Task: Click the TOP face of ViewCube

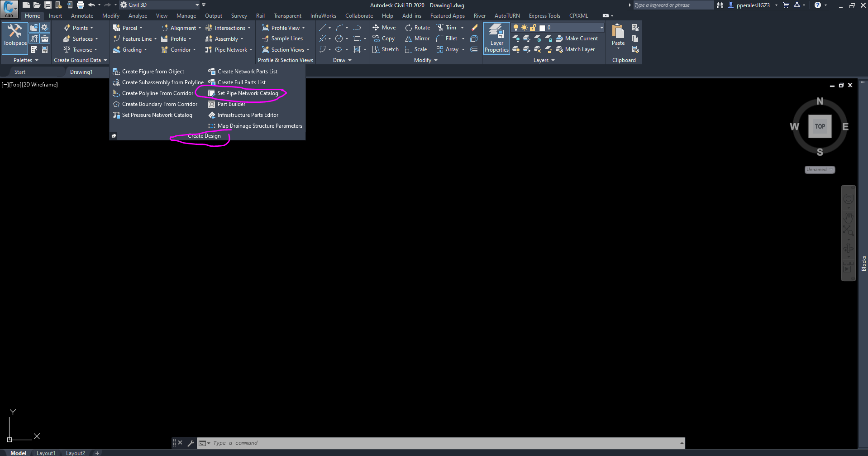Action: [820, 126]
